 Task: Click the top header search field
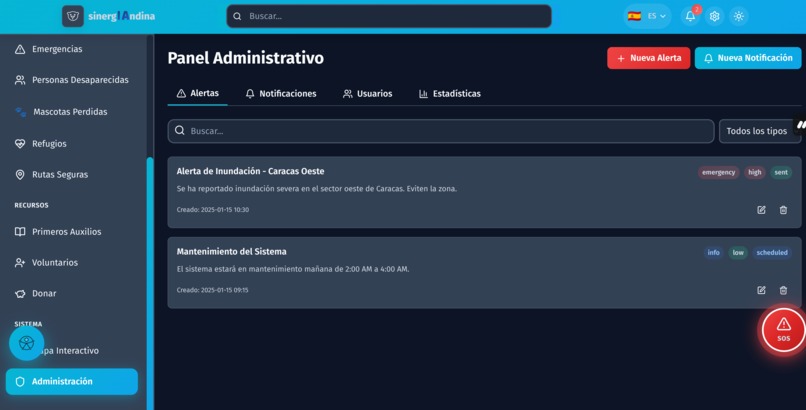(389, 16)
